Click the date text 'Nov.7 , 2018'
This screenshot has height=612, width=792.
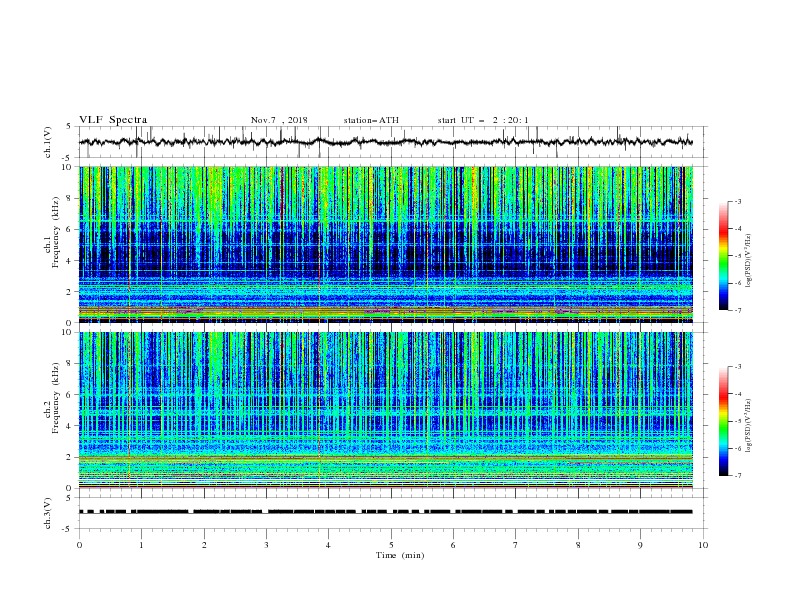[x=279, y=120]
